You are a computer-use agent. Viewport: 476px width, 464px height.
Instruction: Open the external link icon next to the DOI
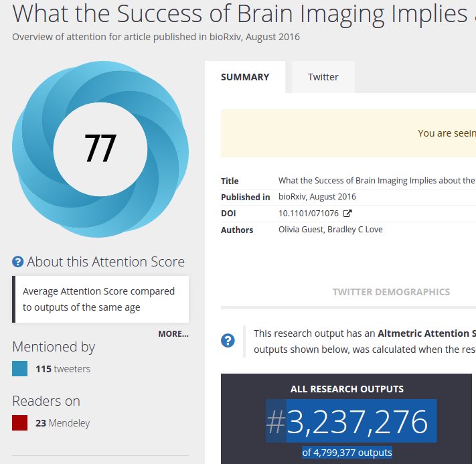point(347,214)
